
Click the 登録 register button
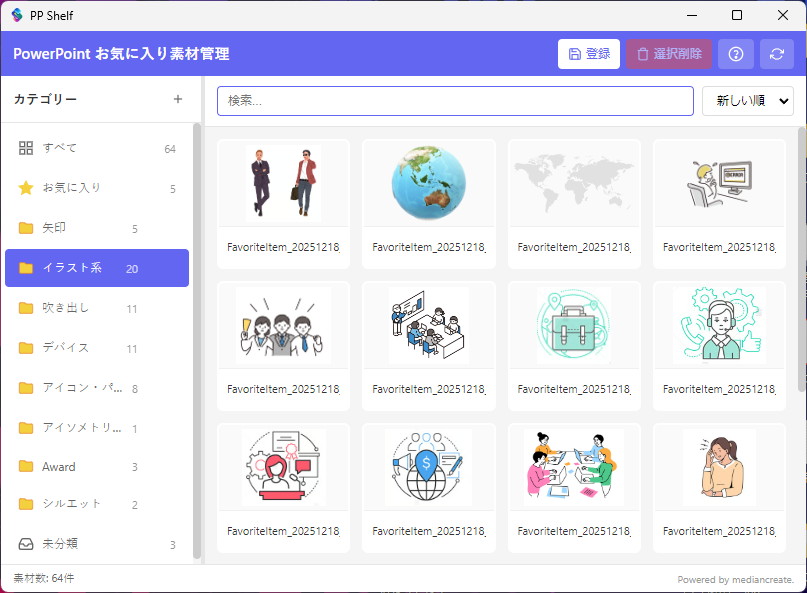[588, 54]
